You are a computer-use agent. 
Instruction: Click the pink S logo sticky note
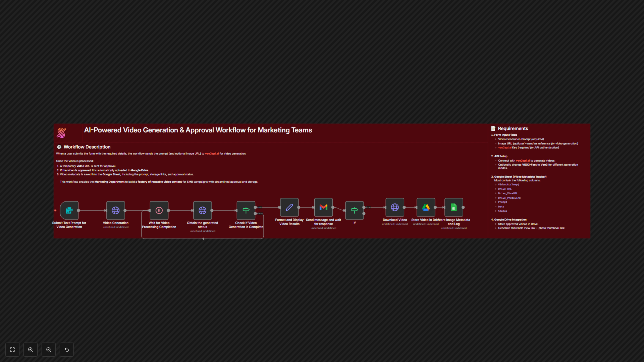click(61, 133)
